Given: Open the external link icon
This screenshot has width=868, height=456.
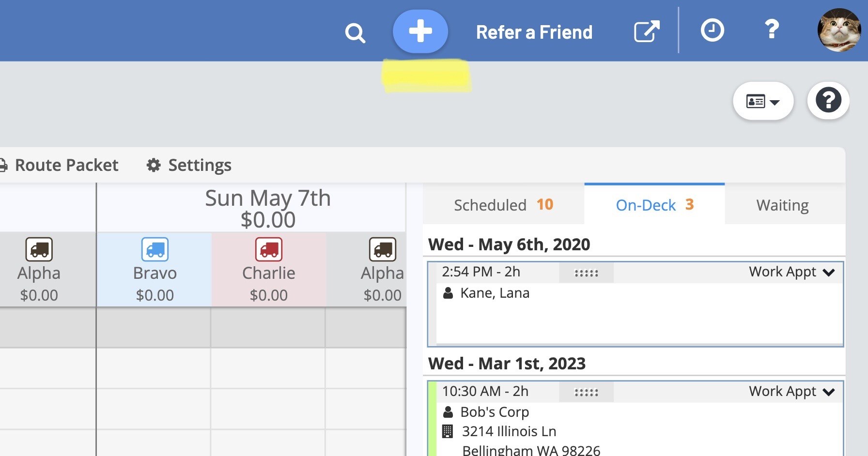Looking at the screenshot, I should (647, 32).
